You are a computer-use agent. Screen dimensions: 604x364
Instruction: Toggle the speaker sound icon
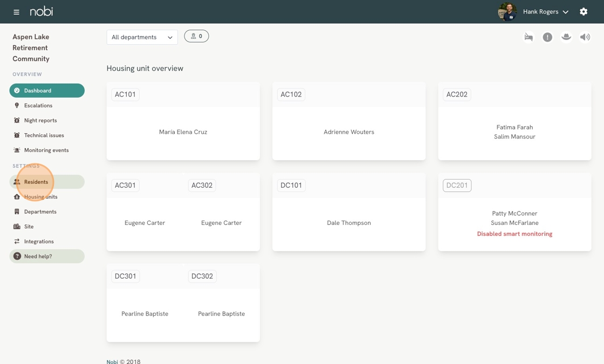[585, 37]
